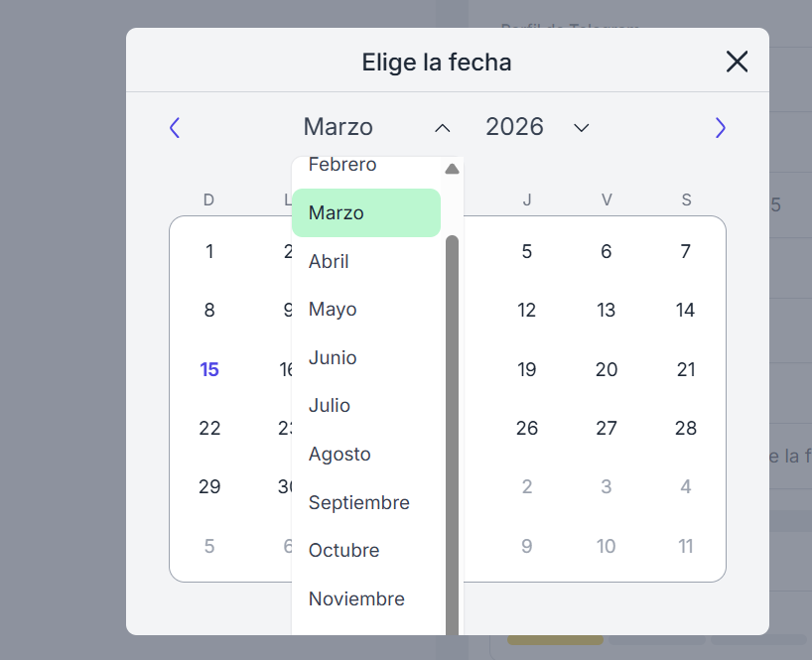Click the scroll-up arrow in month list
This screenshot has width=812, height=660.
point(452,169)
